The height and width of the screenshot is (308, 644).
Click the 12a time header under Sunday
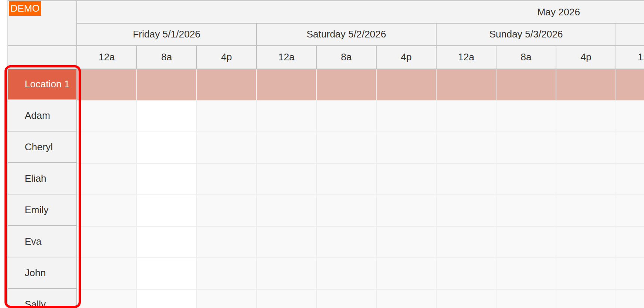[x=466, y=57]
